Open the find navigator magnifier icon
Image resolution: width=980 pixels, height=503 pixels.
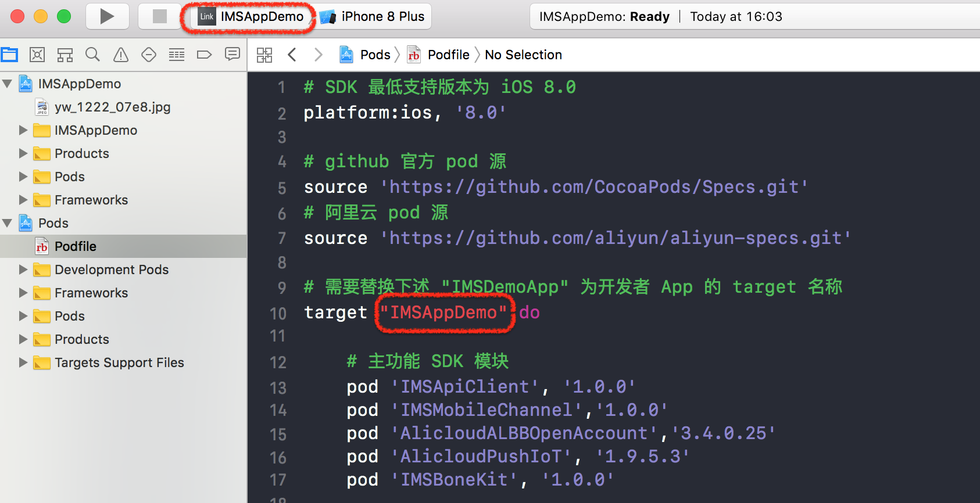click(x=92, y=55)
